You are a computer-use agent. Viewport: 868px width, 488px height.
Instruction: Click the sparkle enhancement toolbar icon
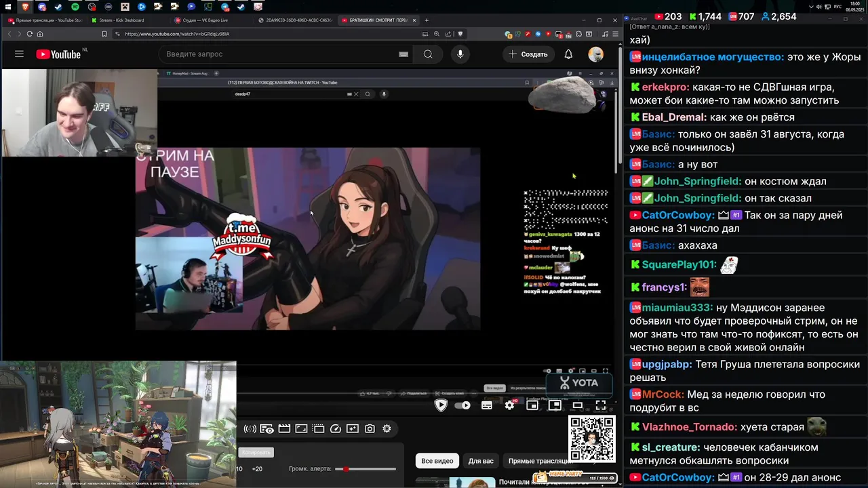point(353,428)
